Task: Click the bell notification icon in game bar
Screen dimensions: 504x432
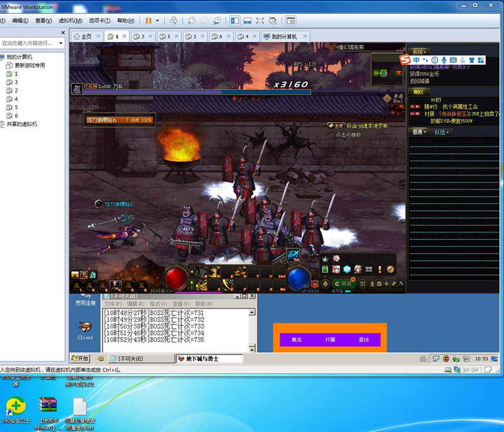Action: [326, 284]
